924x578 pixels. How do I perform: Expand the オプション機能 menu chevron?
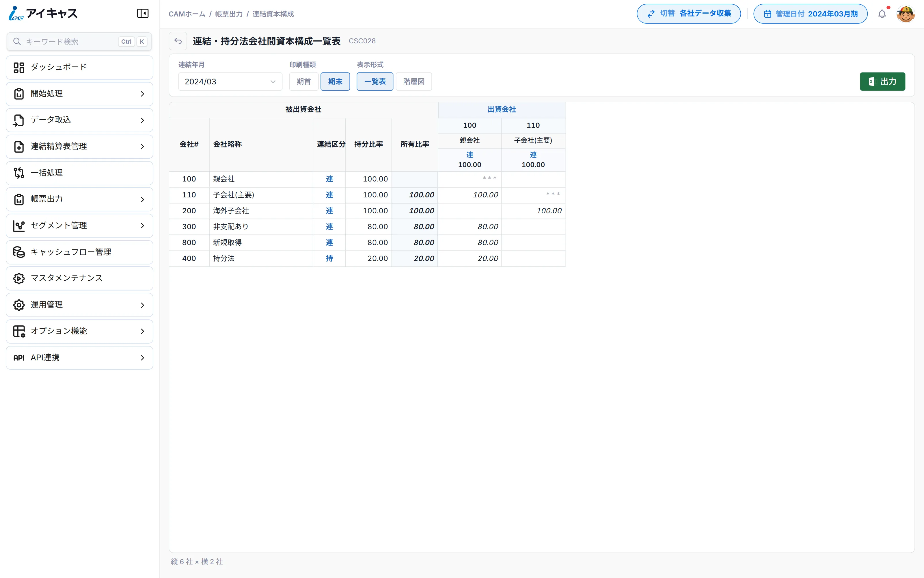[x=142, y=331]
